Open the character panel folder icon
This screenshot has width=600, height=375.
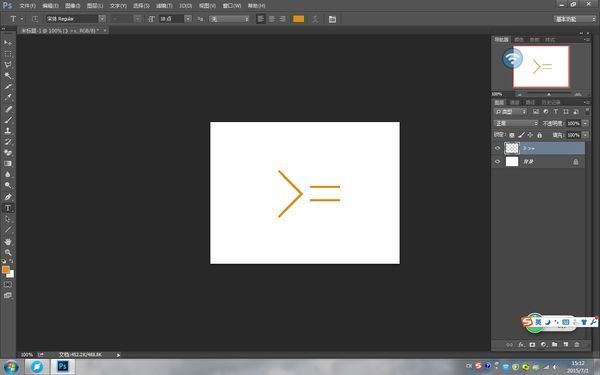332,19
